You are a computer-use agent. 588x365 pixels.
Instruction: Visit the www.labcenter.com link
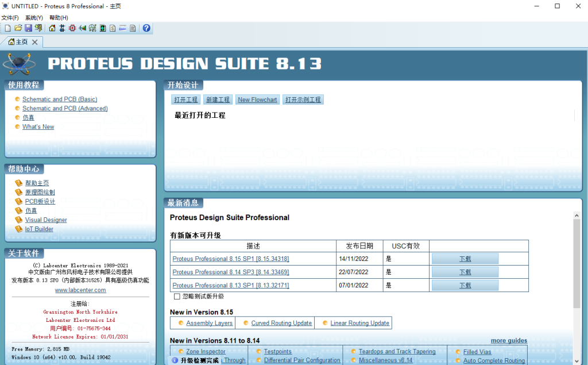point(80,290)
